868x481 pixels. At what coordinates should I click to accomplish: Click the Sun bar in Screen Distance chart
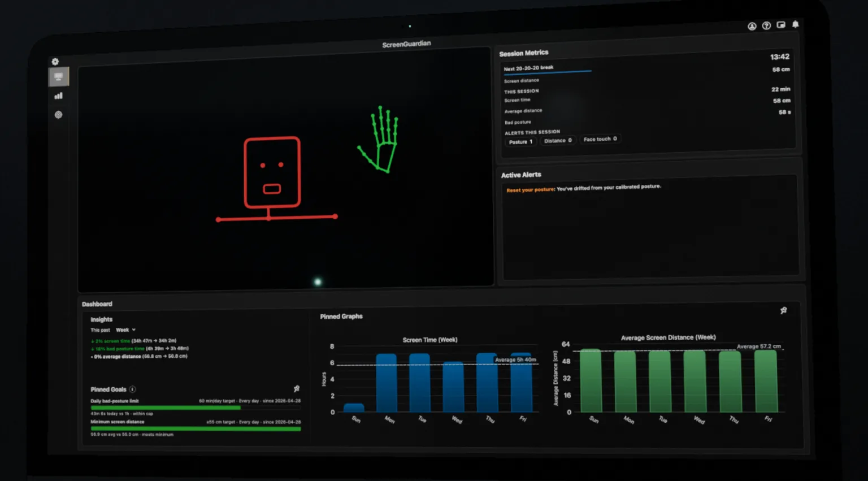[x=591, y=380]
